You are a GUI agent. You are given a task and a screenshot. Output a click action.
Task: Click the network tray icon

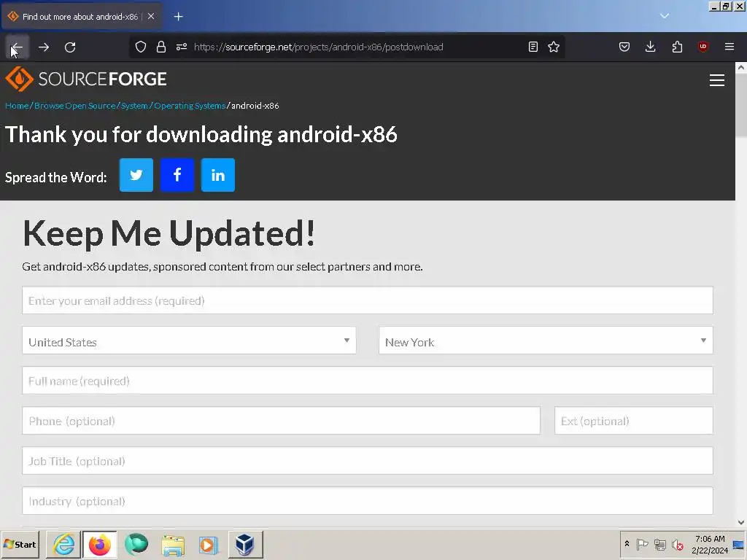(x=659, y=544)
